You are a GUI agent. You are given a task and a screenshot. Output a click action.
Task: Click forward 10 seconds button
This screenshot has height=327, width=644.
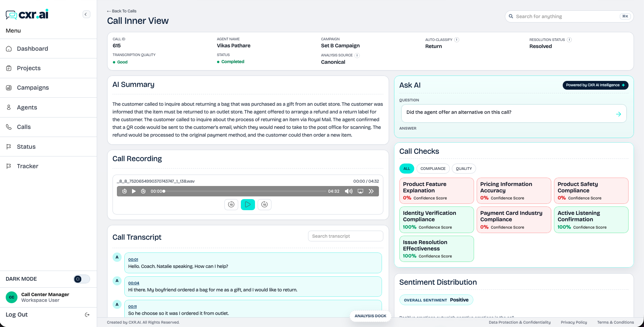[264, 204]
